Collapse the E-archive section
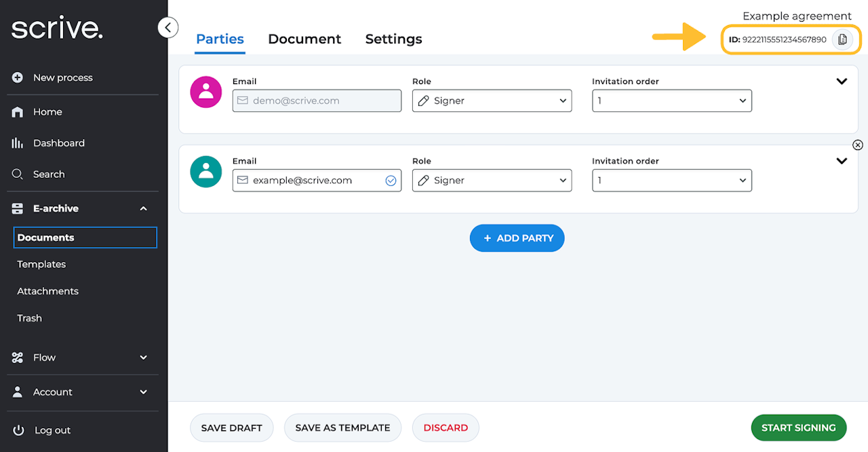Image resolution: width=868 pixels, height=452 pixels. (x=143, y=208)
